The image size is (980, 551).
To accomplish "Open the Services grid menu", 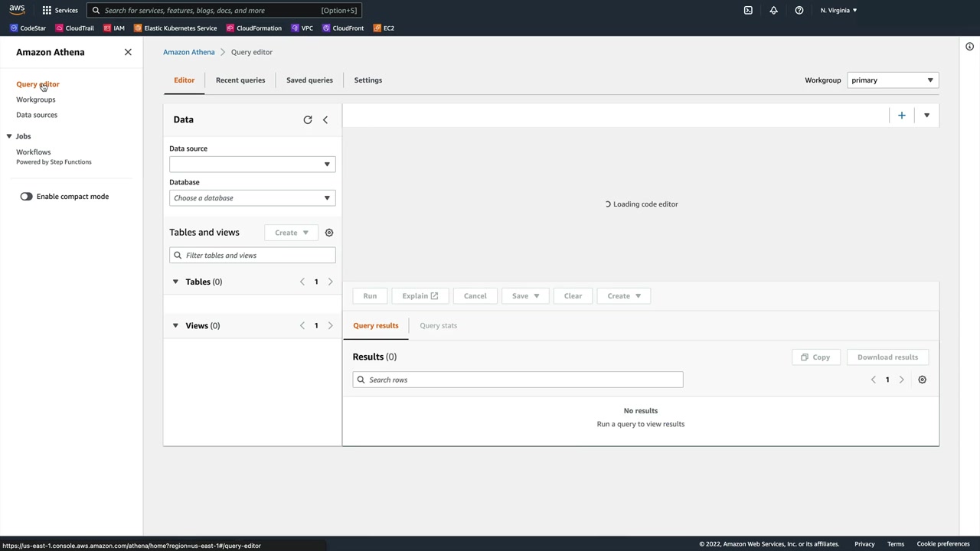I will pos(60,10).
